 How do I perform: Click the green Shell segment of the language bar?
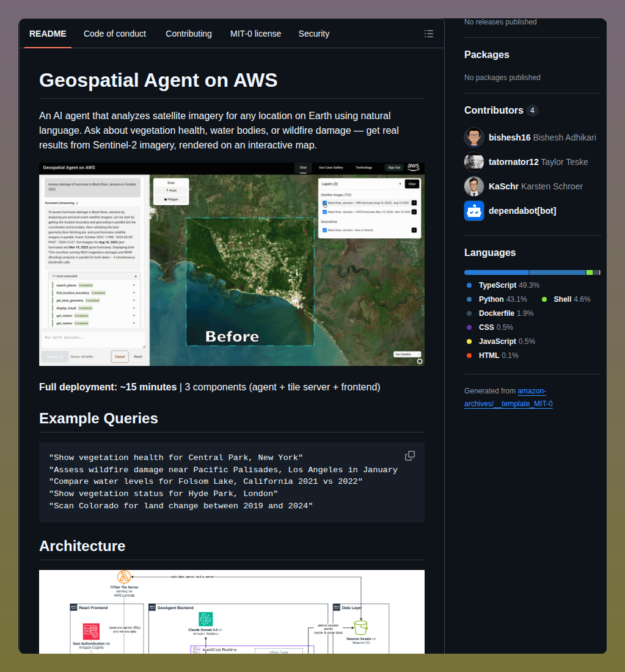(590, 272)
